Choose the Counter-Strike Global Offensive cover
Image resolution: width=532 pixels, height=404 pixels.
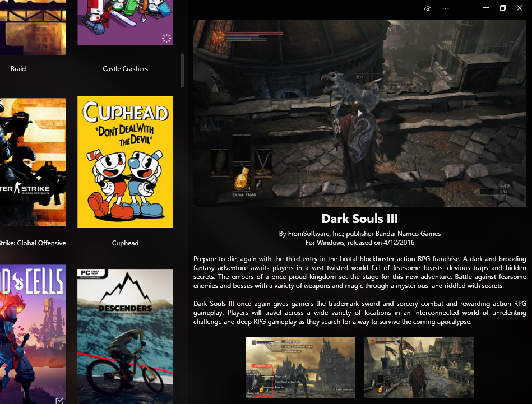(x=33, y=162)
